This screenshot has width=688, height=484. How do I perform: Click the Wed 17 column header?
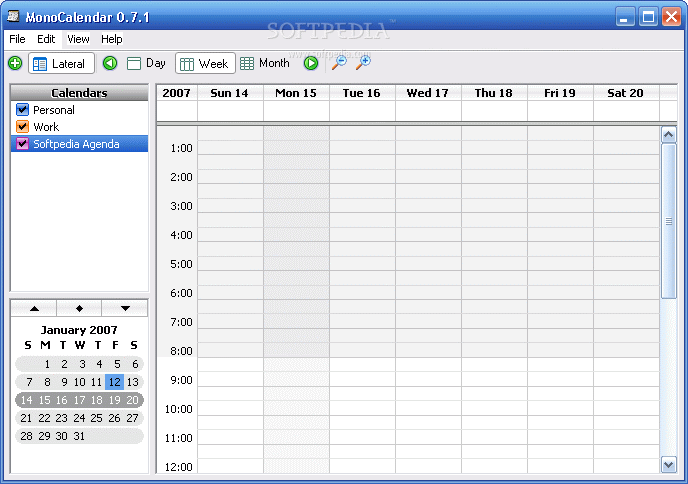[428, 93]
